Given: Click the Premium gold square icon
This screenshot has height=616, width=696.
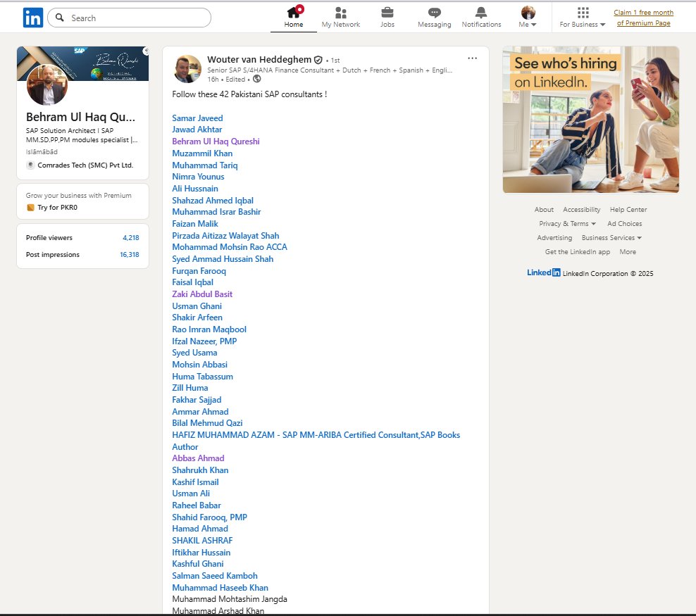Looking at the screenshot, I should pos(30,208).
